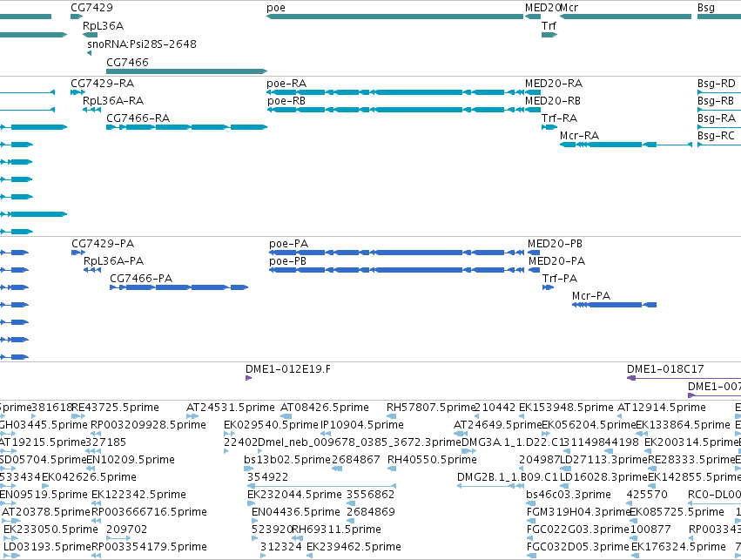Click the Bsg-RC transcript label
This screenshot has width=741, height=560.
(716, 136)
